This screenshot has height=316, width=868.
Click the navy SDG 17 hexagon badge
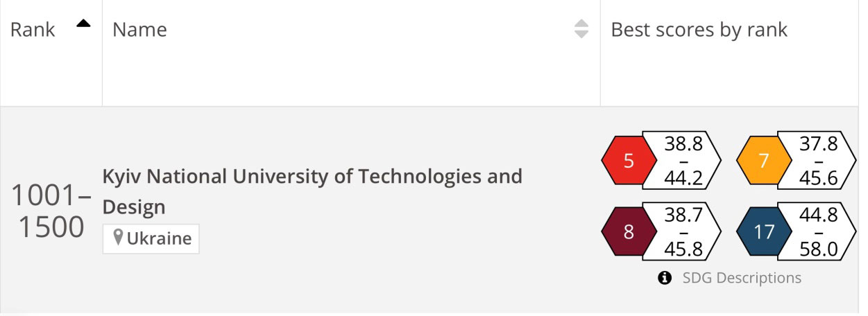pyautogui.click(x=764, y=231)
